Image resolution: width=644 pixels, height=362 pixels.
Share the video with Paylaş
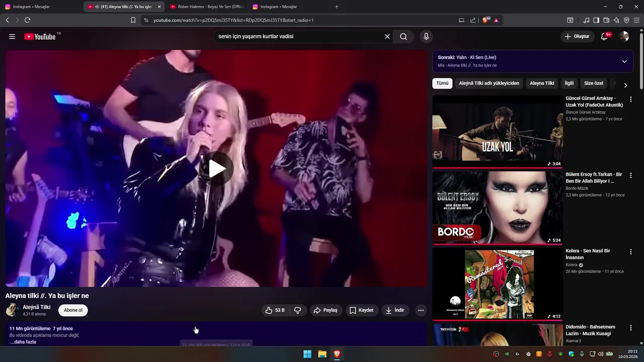[x=326, y=310]
